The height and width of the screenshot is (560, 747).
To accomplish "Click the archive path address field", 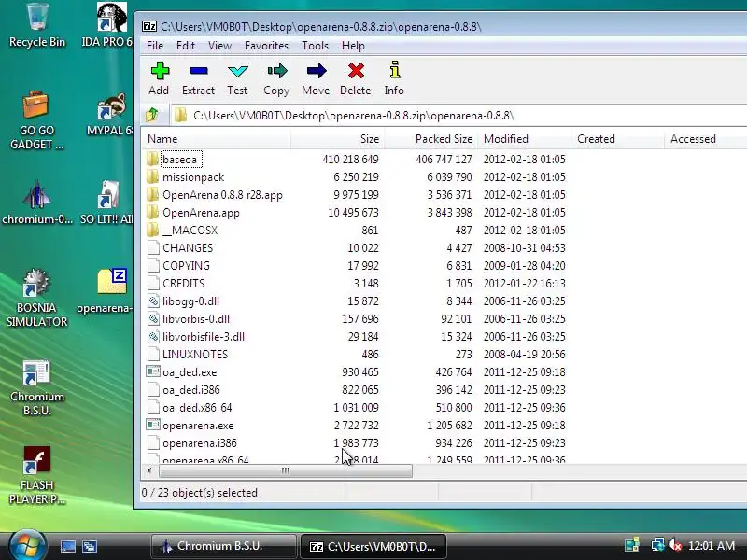I will tap(458, 115).
